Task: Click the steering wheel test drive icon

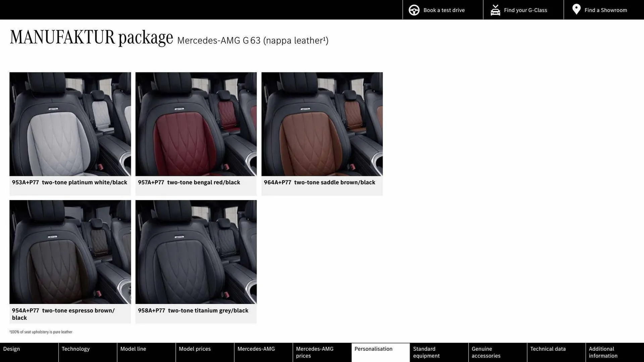Action: point(414,10)
